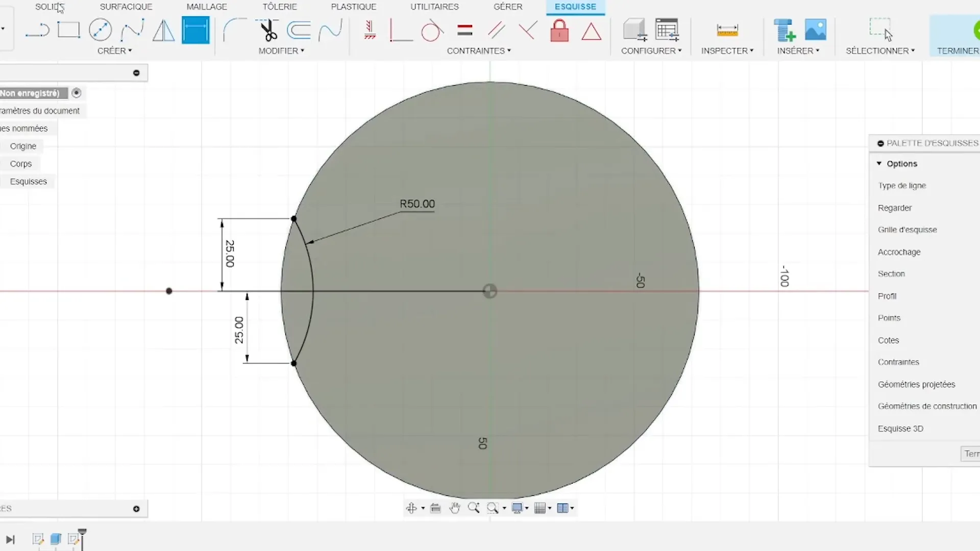Choose the Fillet tool in Modifier
This screenshot has width=980, height=551.
235,30
